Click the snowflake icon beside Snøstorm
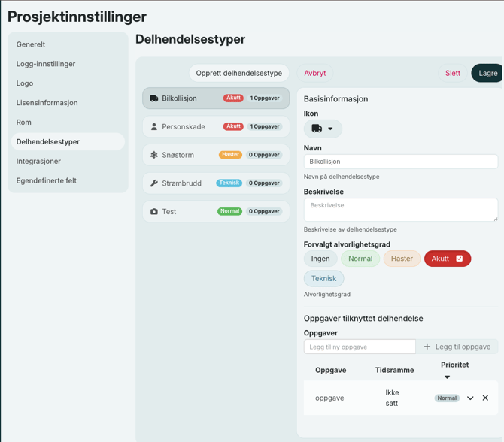Screen dimensions: 504x442 [154, 155]
